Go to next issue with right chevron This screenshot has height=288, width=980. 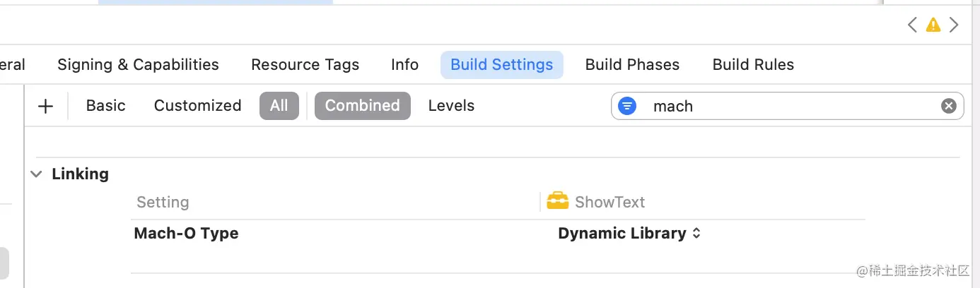point(954,25)
